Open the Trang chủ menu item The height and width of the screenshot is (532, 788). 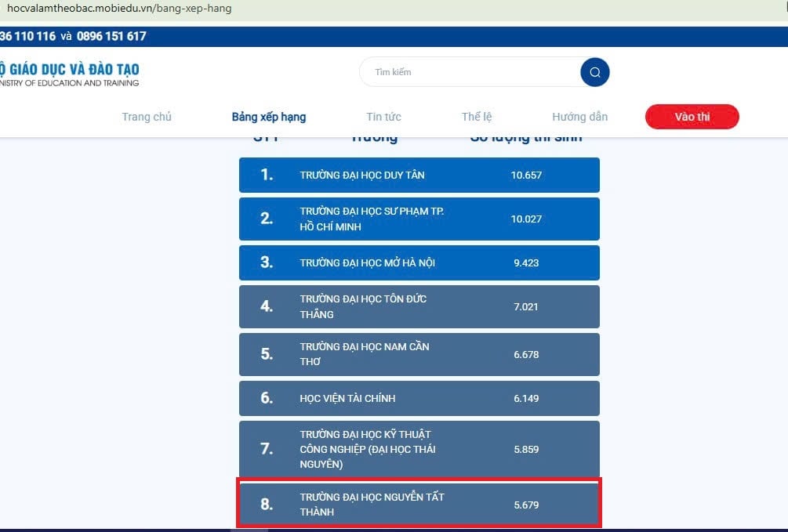click(x=147, y=117)
